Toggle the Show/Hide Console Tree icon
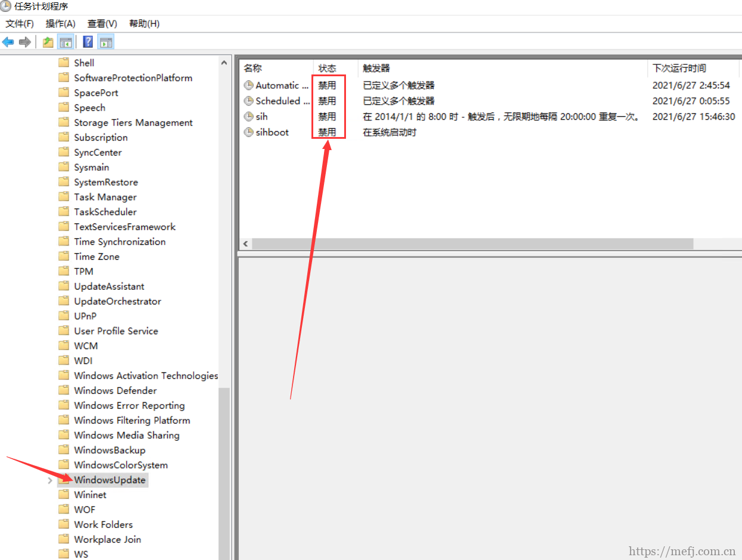742x560 pixels. (66, 42)
